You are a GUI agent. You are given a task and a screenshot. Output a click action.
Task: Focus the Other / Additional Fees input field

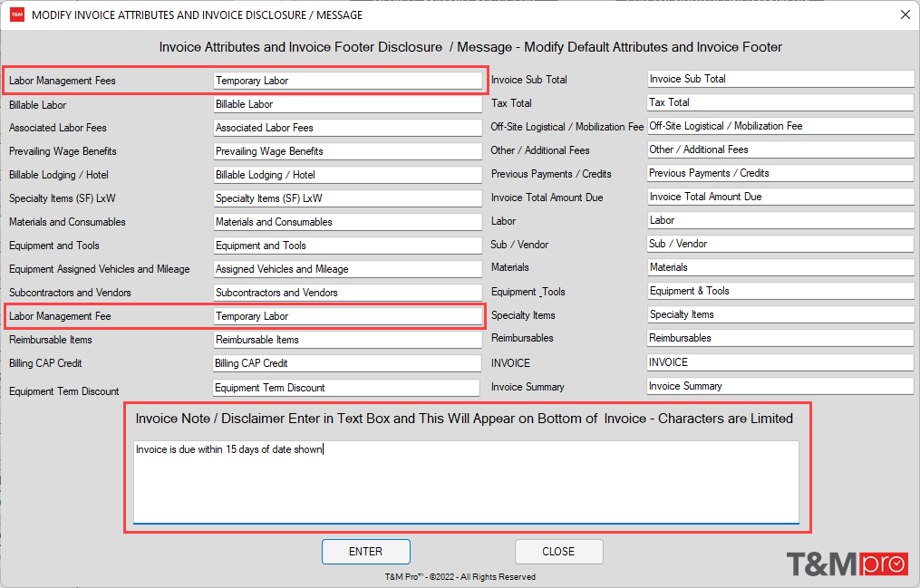[780, 149]
